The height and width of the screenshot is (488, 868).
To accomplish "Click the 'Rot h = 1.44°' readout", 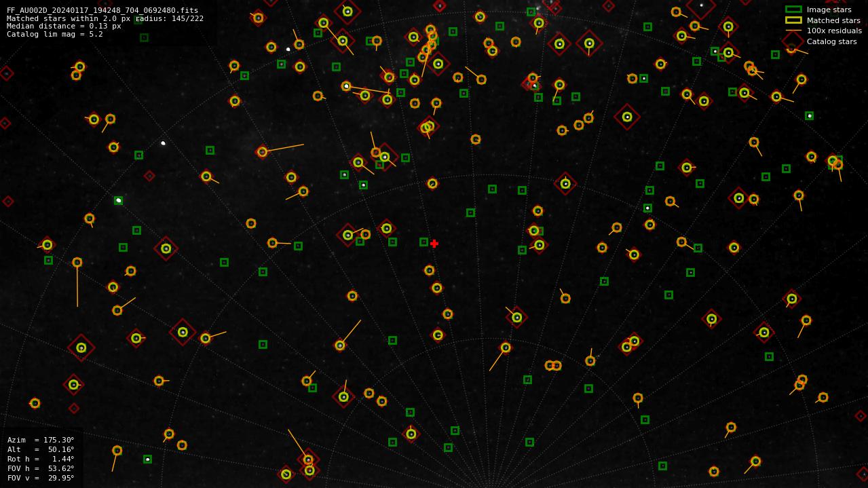I will point(41,459).
